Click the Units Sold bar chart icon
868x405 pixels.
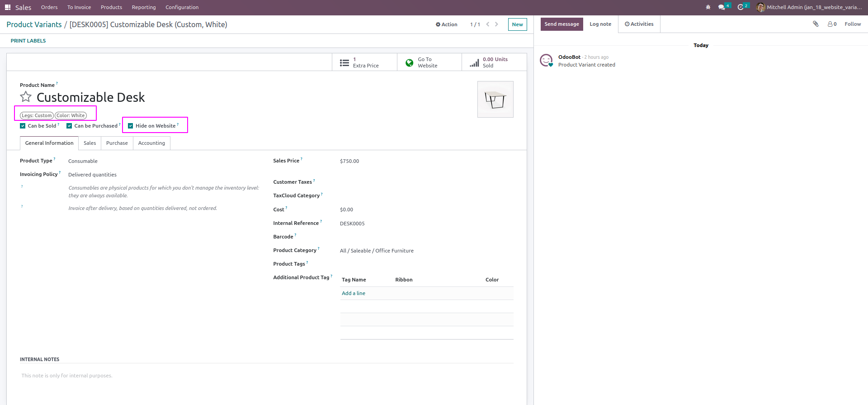474,62
